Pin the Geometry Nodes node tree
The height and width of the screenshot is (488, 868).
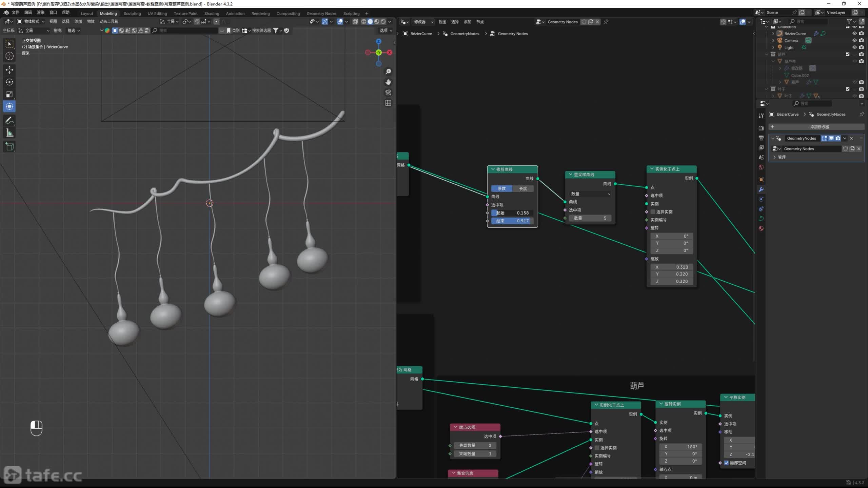606,22
